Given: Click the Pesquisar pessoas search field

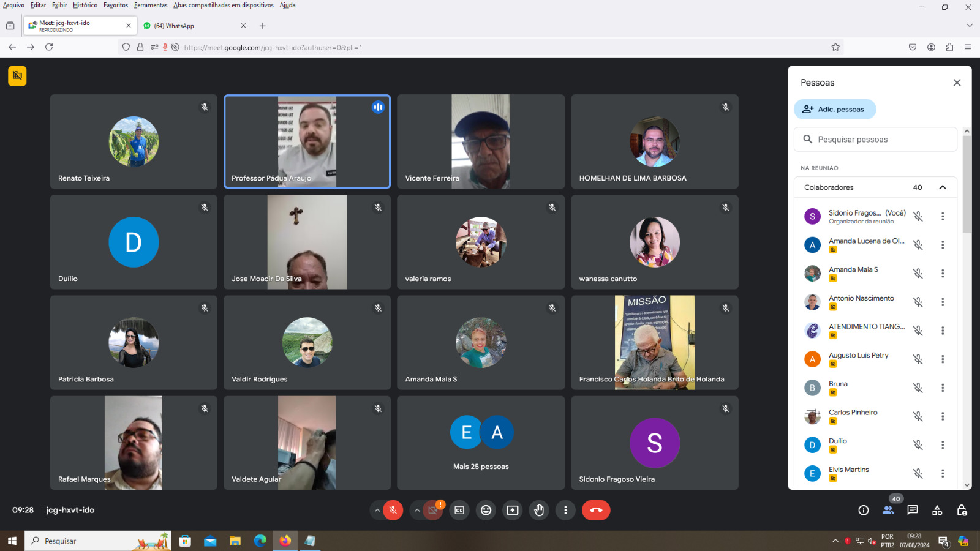Looking at the screenshot, I should [876, 140].
